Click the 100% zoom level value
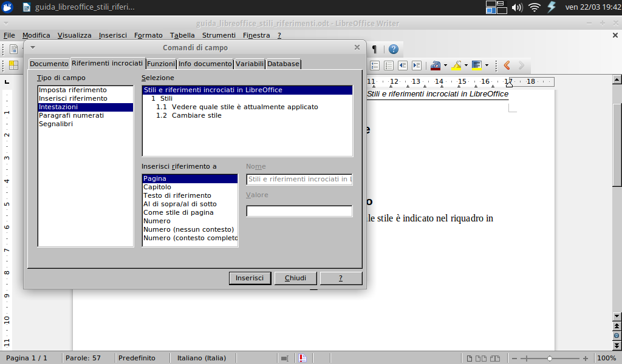This screenshot has width=622, height=364. point(606,358)
